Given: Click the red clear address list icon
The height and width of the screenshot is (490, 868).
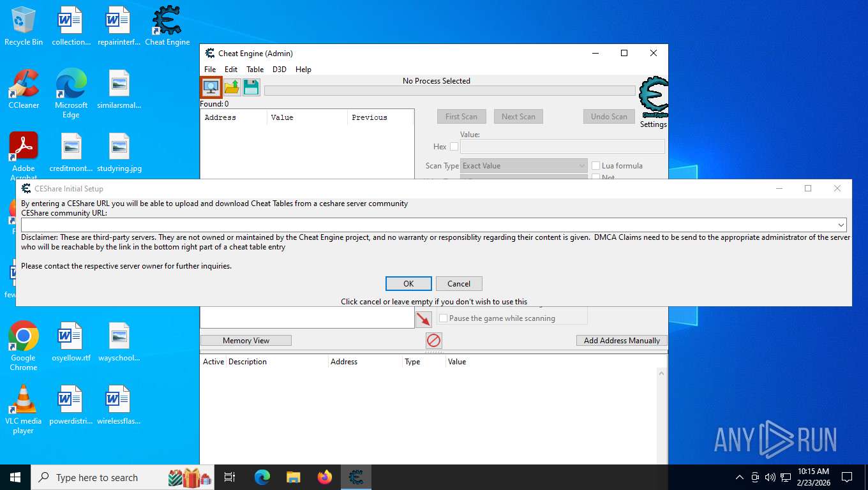Looking at the screenshot, I should (x=434, y=341).
